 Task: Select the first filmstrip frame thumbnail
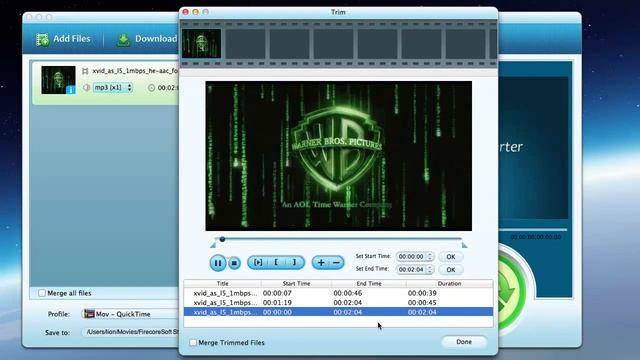[x=202, y=43]
